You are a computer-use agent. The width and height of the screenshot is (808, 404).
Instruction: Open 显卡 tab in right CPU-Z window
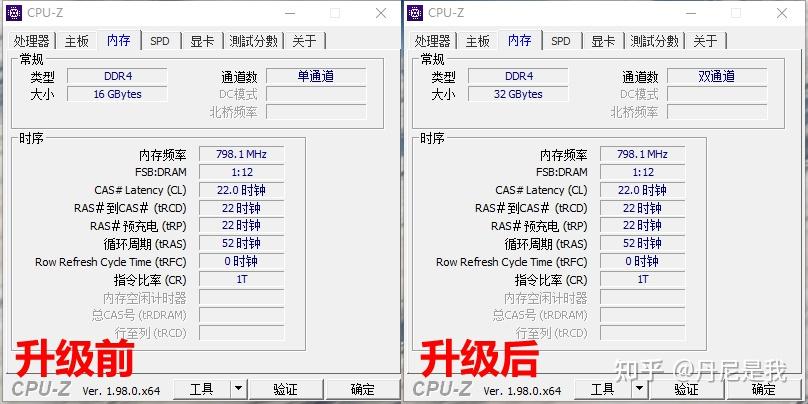coord(603,41)
